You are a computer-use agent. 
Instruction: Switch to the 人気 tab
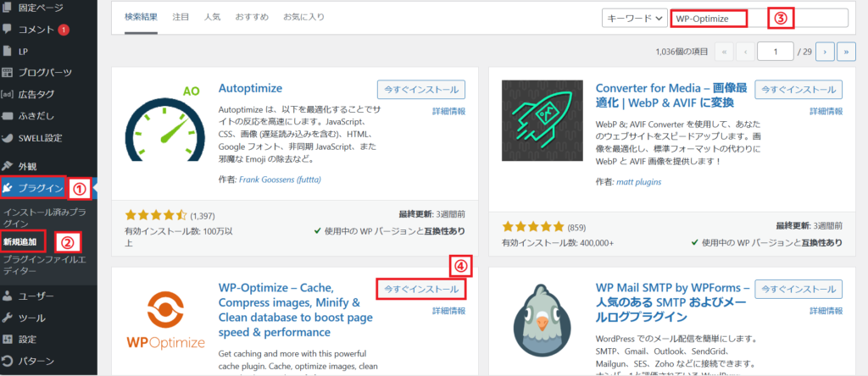pos(212,17)
